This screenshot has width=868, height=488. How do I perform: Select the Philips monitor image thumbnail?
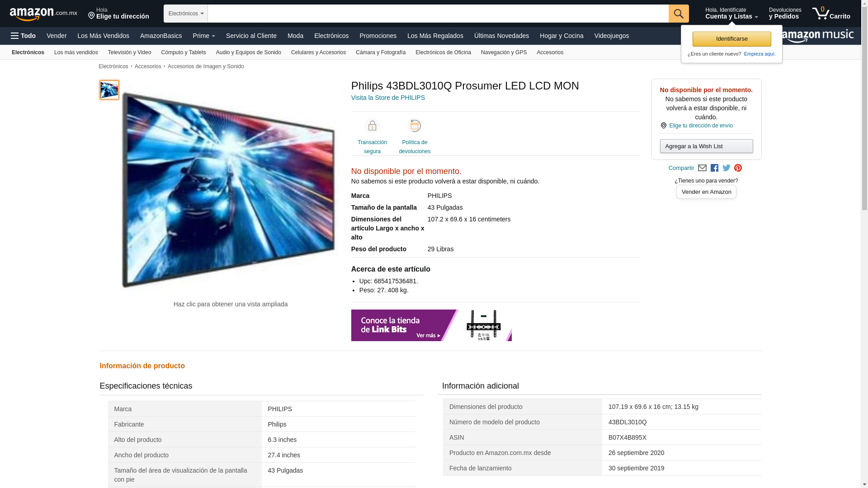109,90
